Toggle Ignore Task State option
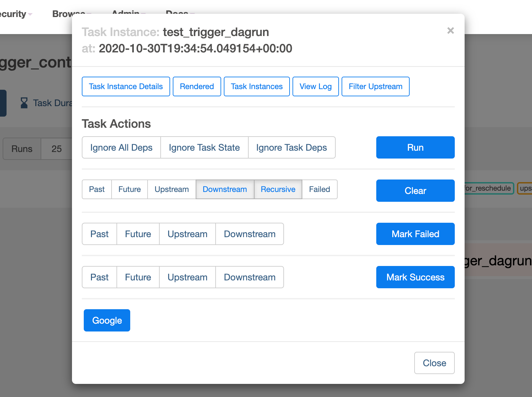 click(x=204, y=147)
